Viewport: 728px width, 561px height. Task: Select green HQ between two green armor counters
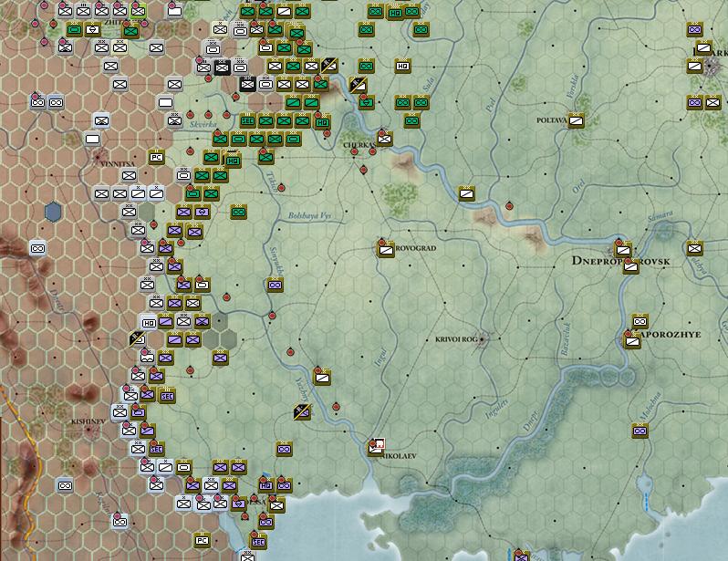[x=395, y=13]
